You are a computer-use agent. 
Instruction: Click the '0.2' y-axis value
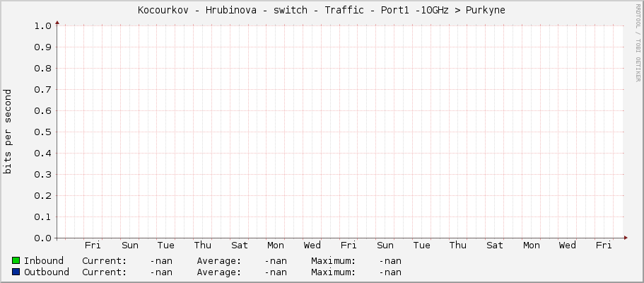coord(42,196)
